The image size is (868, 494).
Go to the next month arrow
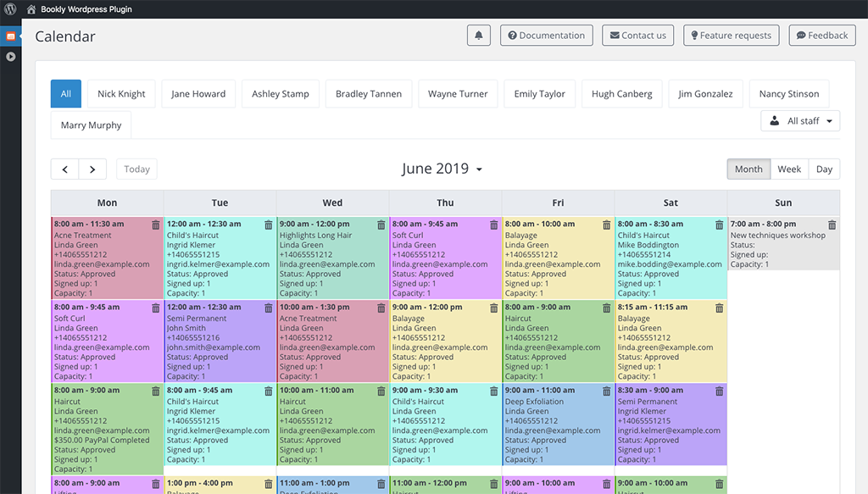93,169
